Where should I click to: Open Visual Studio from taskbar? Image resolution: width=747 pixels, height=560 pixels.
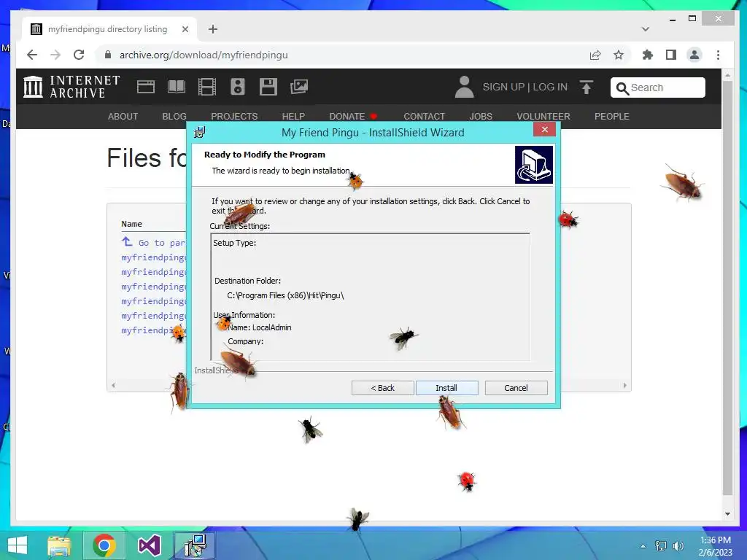[x=149, y=545]
